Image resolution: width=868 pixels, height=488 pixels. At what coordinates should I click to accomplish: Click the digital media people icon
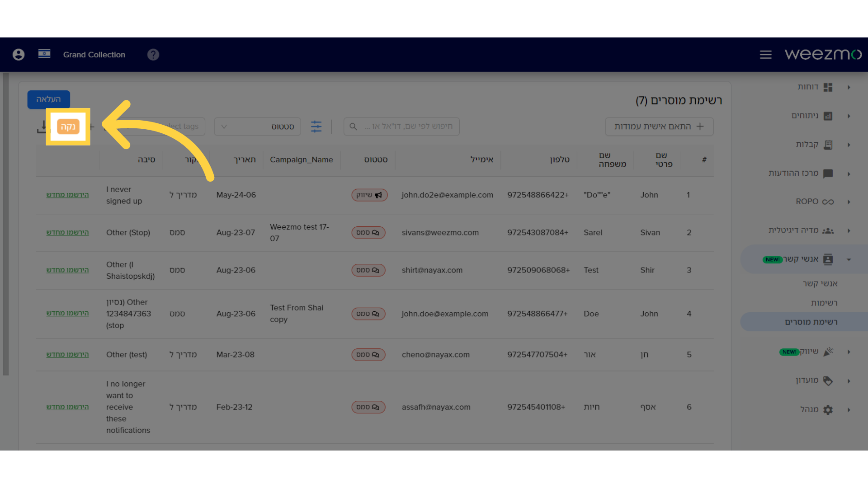828,231
